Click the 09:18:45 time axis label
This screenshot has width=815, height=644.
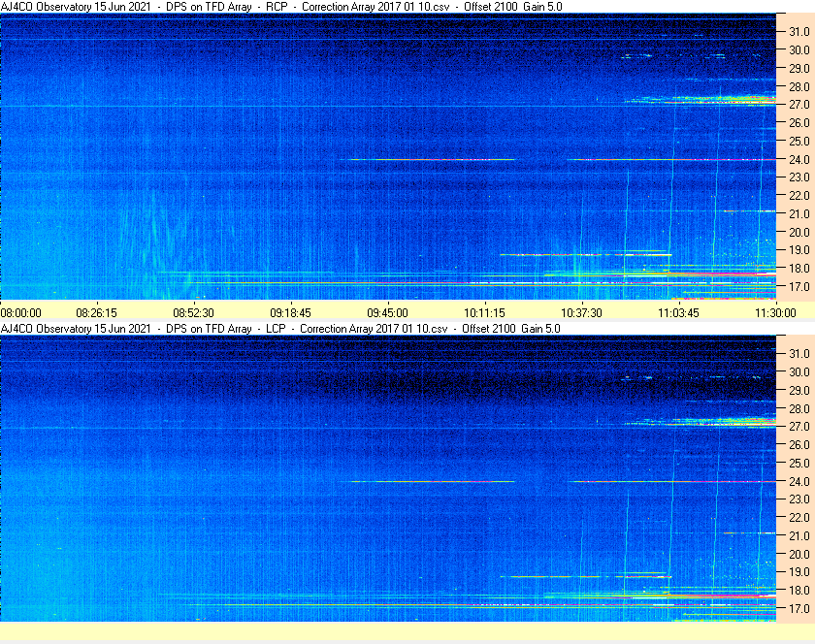point(290,313)
